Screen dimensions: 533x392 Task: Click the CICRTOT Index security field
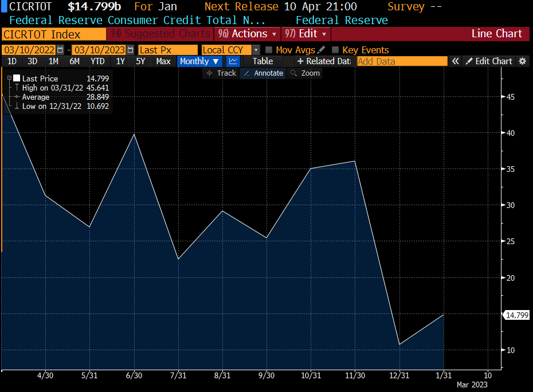coord(54,34)
